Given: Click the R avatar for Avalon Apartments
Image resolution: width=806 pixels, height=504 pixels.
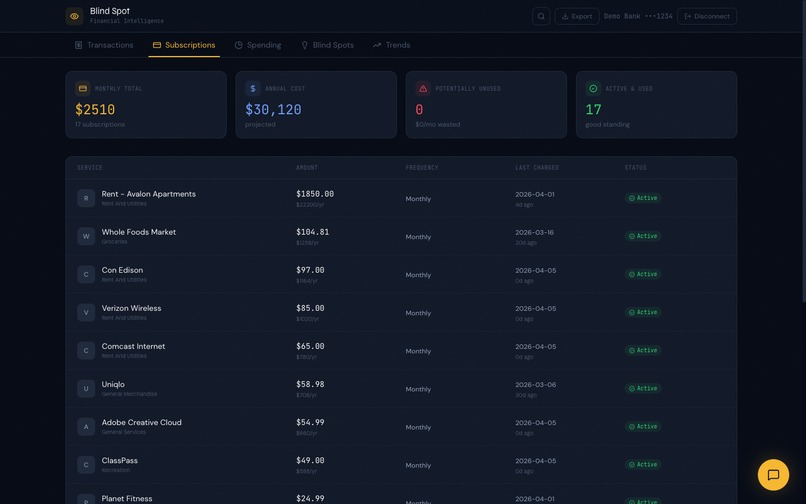Looking at the screenshot, I should point(86,198).
